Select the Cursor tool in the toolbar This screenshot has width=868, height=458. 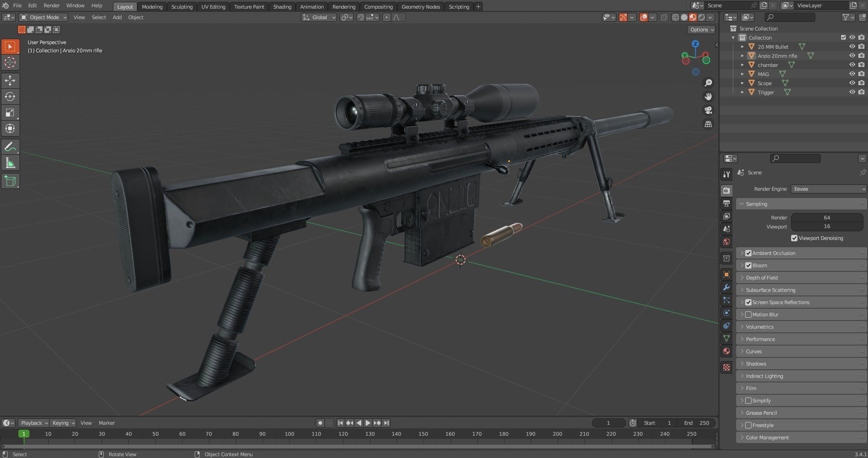click(10, 62)
